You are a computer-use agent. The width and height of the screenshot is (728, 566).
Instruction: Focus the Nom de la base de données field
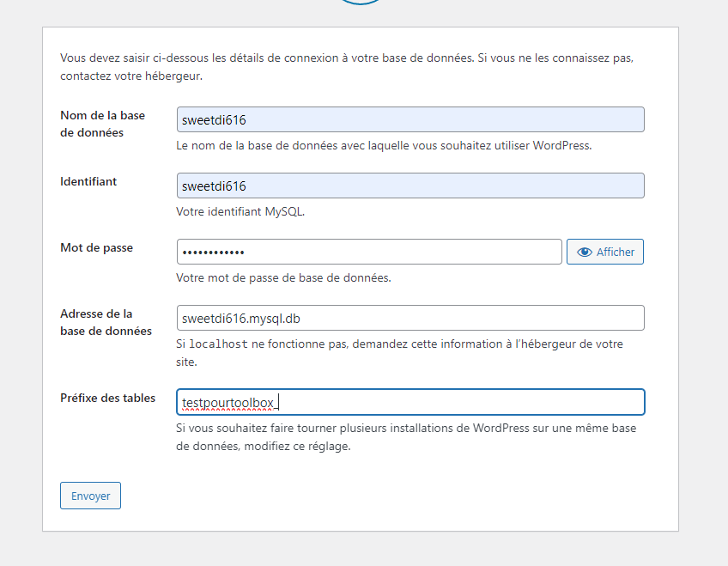pyautogui.click(x=410, y=119)
